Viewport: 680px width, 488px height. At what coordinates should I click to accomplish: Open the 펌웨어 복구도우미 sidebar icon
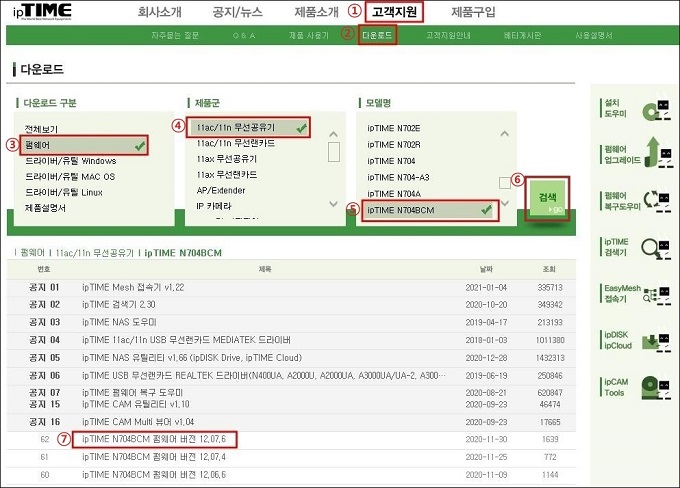pyautogui.click(x=657, y=202)
